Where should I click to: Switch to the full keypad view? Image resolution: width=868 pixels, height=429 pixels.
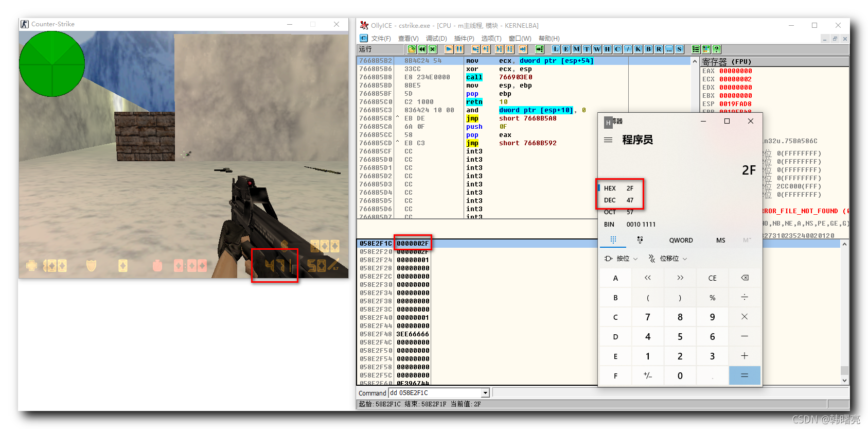[613, 240]
